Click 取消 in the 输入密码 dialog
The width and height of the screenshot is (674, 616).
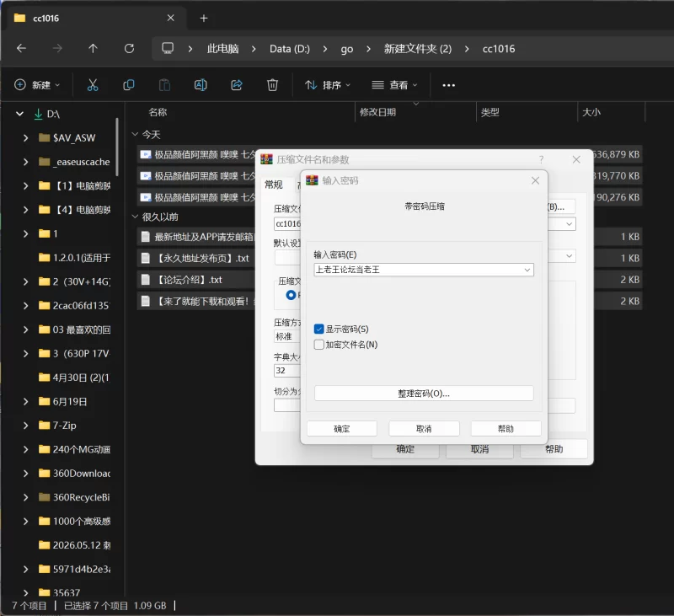pyautogui.click(x=424, y=429)
